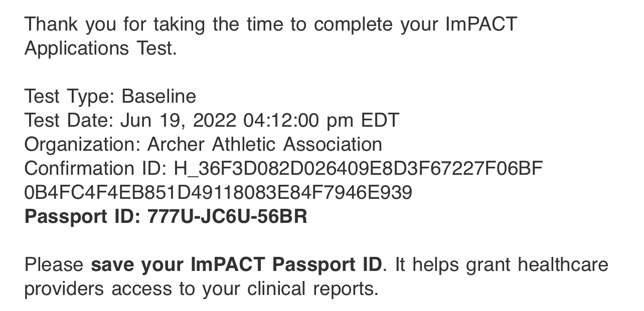Click the 'Organization:' label
This screenshot has height=311, width=644.
82,144
